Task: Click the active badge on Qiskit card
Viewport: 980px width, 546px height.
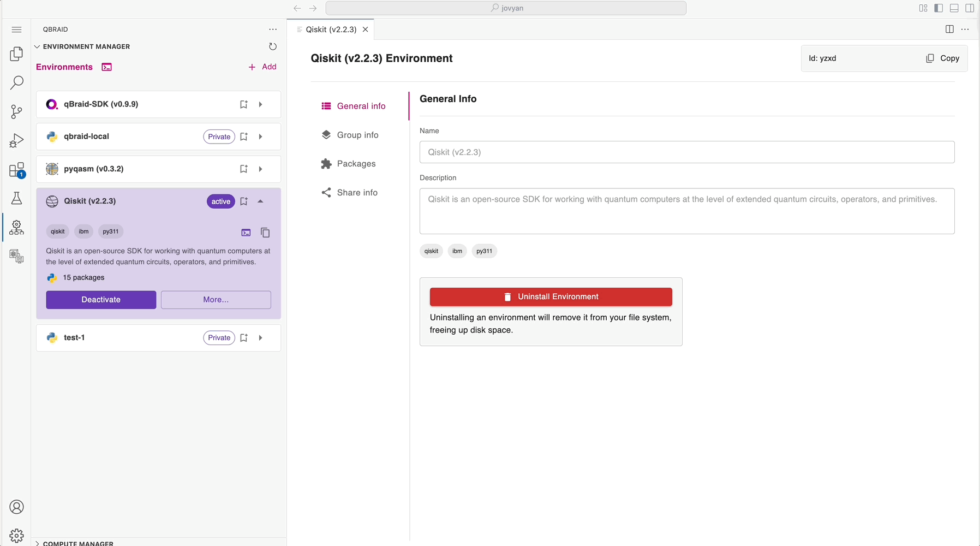Action: pyautogui.click(x=221, y=201)
